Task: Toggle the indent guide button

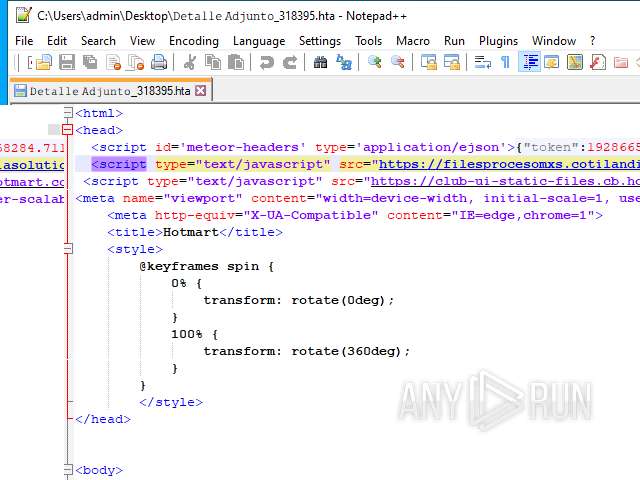Action: (x=529, y=62)
